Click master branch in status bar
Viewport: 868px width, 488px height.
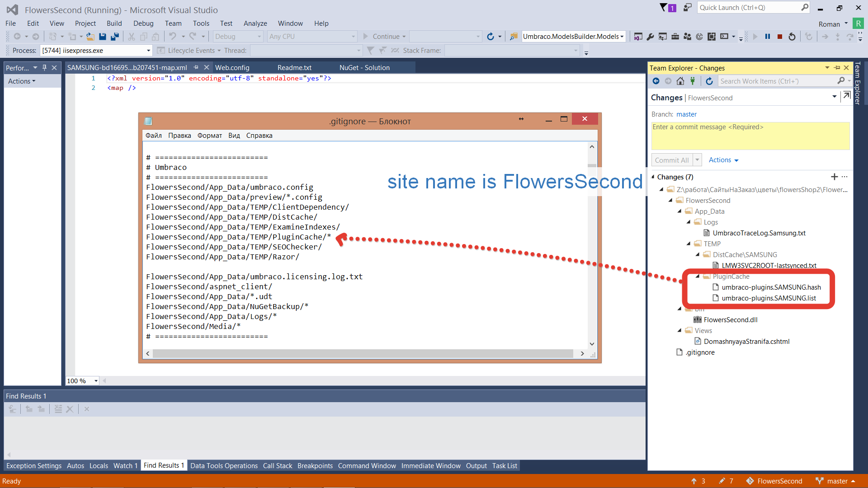(x=836, y=481)
